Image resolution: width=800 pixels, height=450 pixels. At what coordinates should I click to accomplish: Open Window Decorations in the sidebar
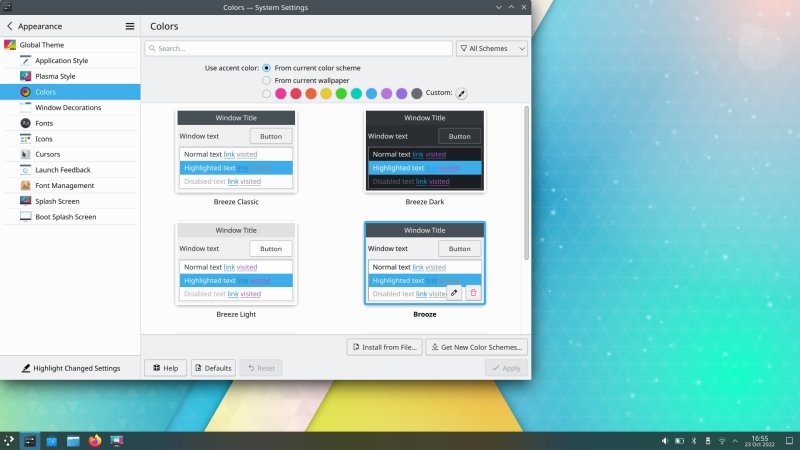coord(67,107)
